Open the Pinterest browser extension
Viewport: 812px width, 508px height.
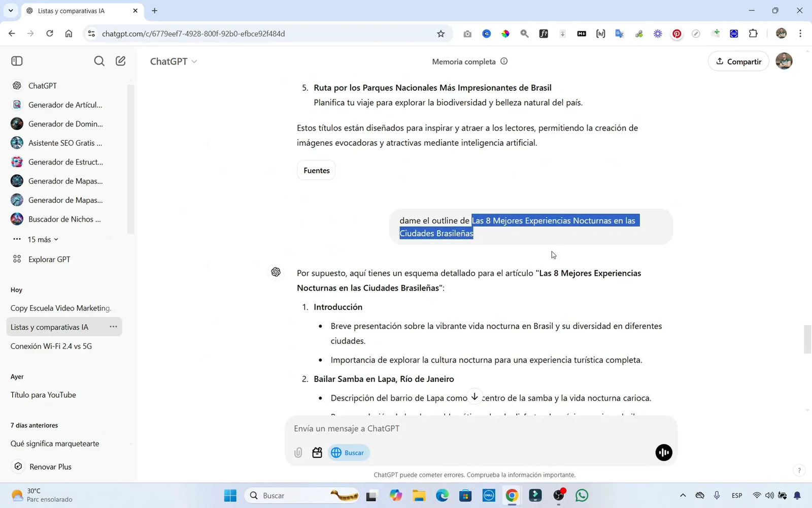click(x=676, y=34)
